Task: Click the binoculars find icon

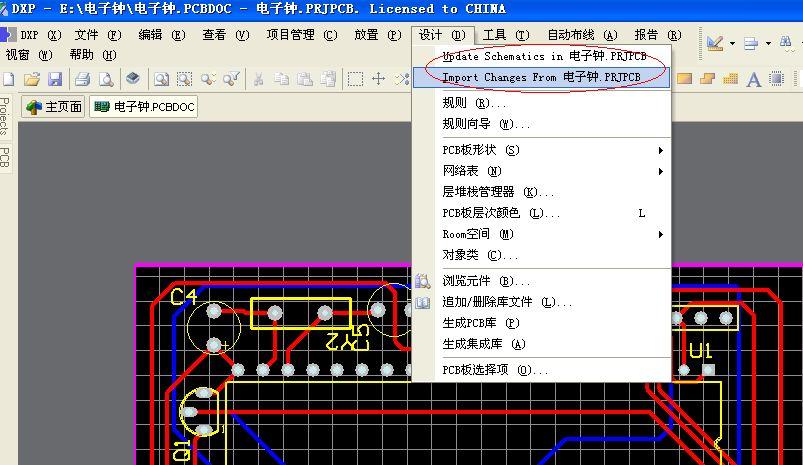Action: point(786,43)
